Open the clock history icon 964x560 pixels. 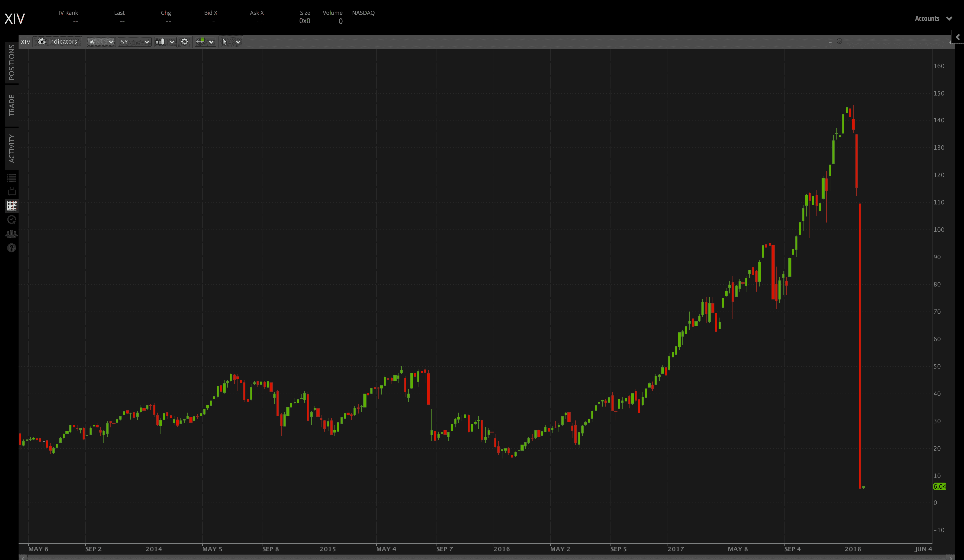pos(12,220)
